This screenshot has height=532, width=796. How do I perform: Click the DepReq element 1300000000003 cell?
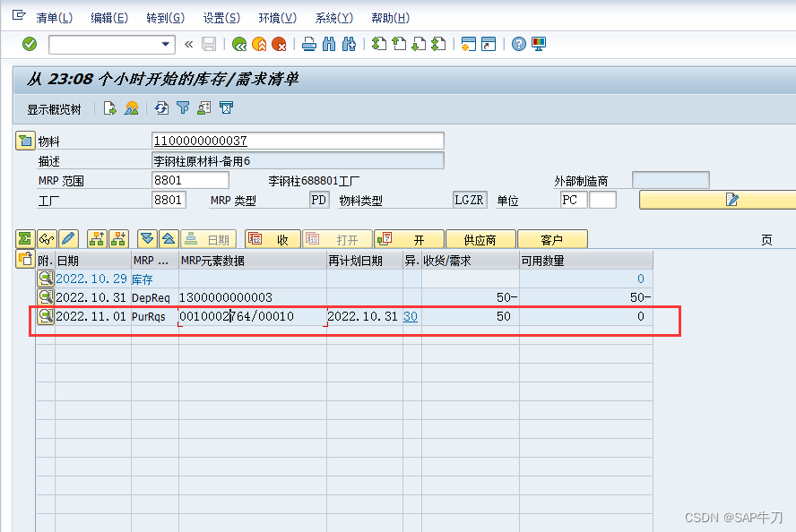click(x=253, y=297)
